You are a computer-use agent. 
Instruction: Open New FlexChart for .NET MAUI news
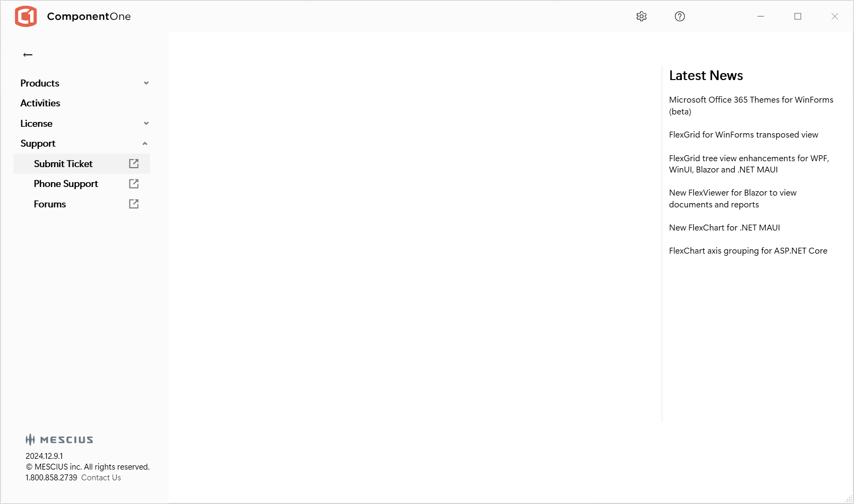tap(724, 228)
